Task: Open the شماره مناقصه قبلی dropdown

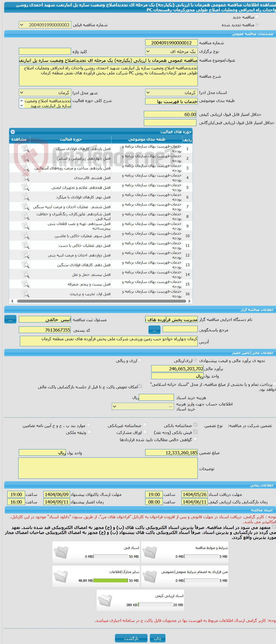Action: [x=45, y=25]
